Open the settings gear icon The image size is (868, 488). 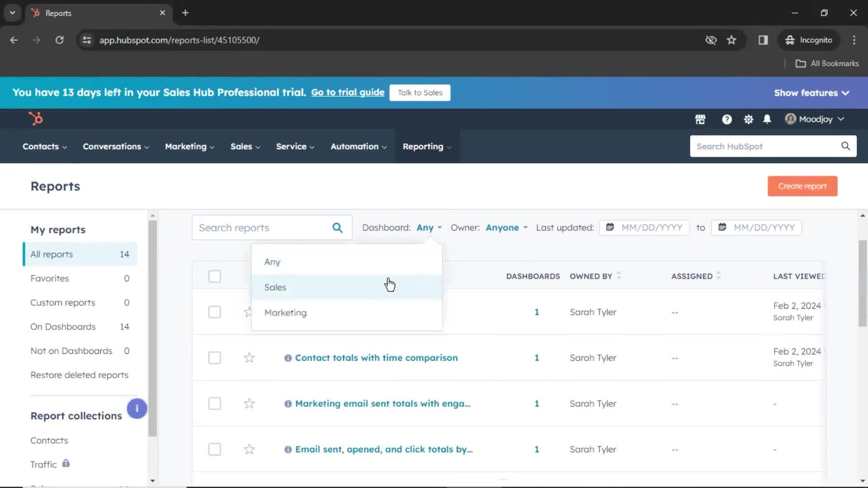point(749,119)
